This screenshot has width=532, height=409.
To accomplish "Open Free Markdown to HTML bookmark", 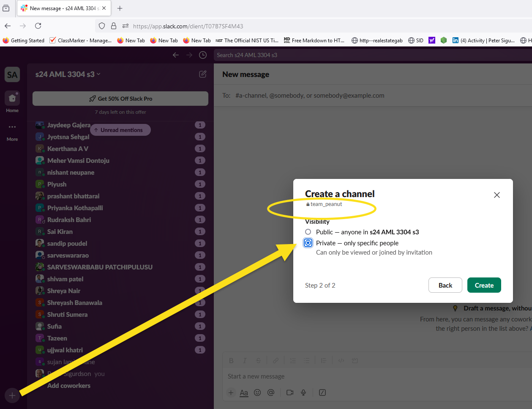I will point(314,40).
